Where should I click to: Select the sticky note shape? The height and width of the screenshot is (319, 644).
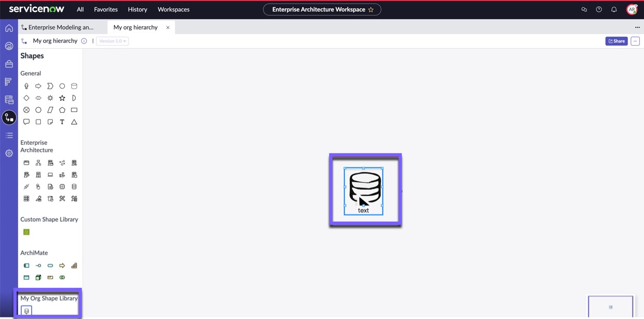tap(50, 122)
